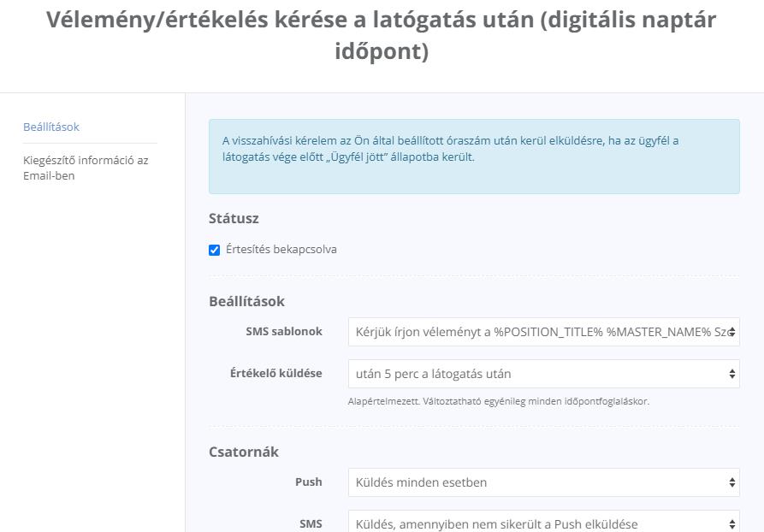This screenshot has width=764, height=532.
Task: Click the Értesítés bekapcsolva label text
Action: pyautogui.click(x=281, y=250)
